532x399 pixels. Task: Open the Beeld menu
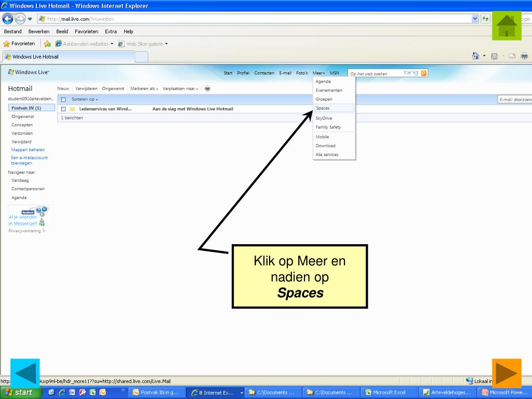coord(62,32)
